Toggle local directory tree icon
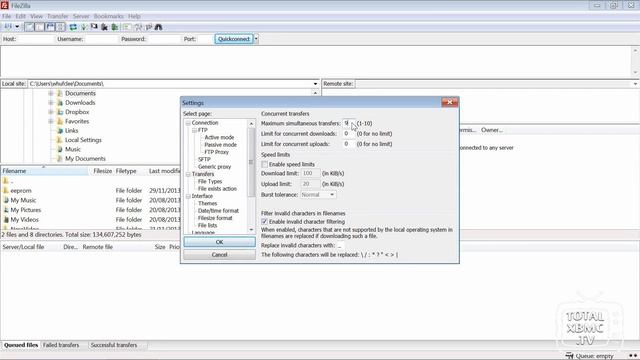 pyautogui.click(x=40, y=27)
